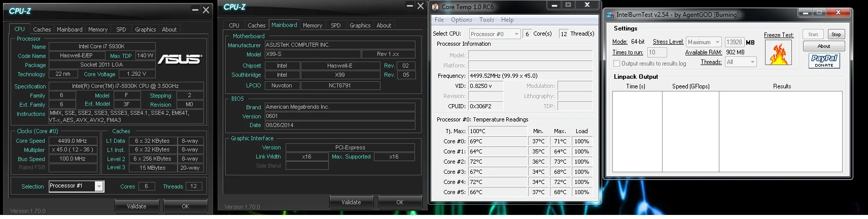Image resolution: width=868 pixels, height=219 pixels.
Task: Open the Tools menu in Core Temp
Action: (x=487, y=20)
